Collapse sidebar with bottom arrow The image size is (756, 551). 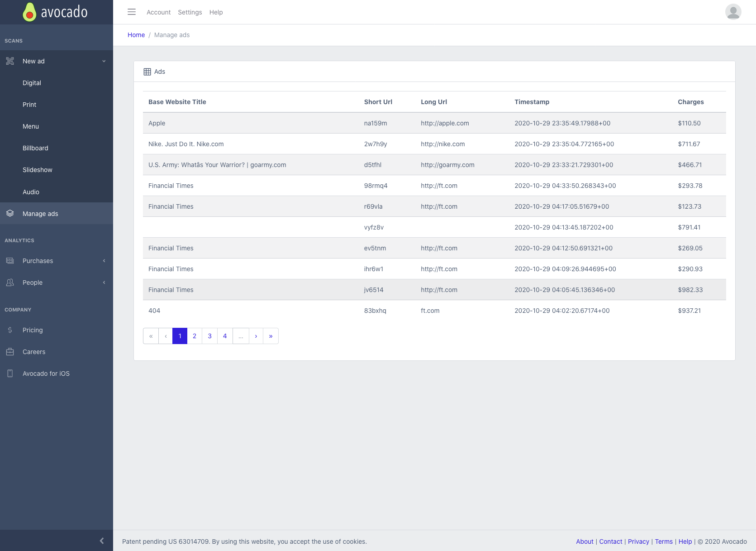102,541
